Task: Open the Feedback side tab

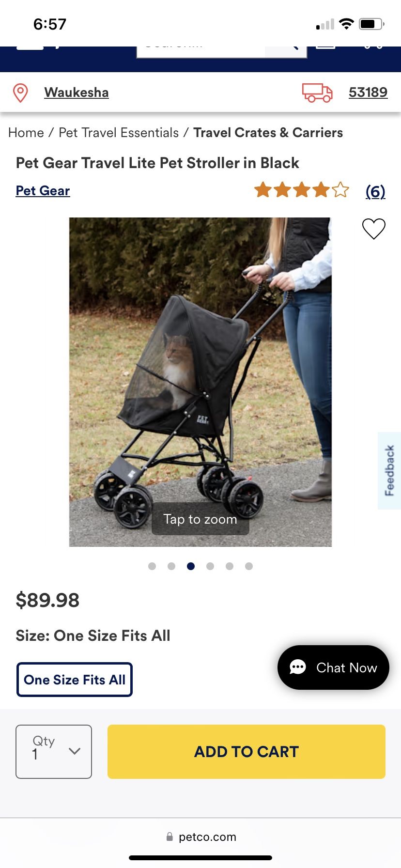Action: click(x=389, y=471)
